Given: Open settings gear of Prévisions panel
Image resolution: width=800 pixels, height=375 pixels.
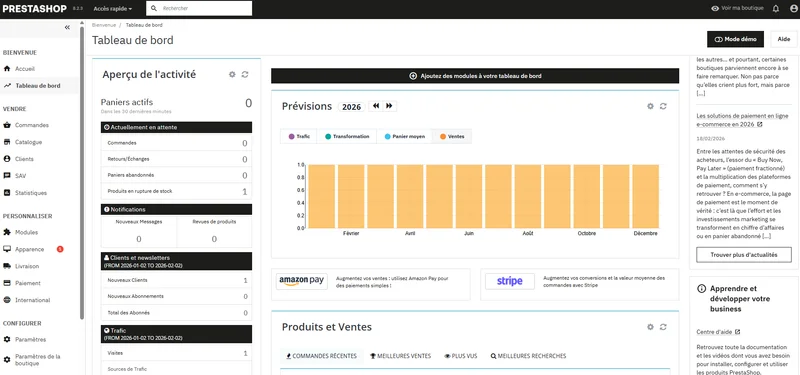Looking at the screenshot, I should coord(650,106).
